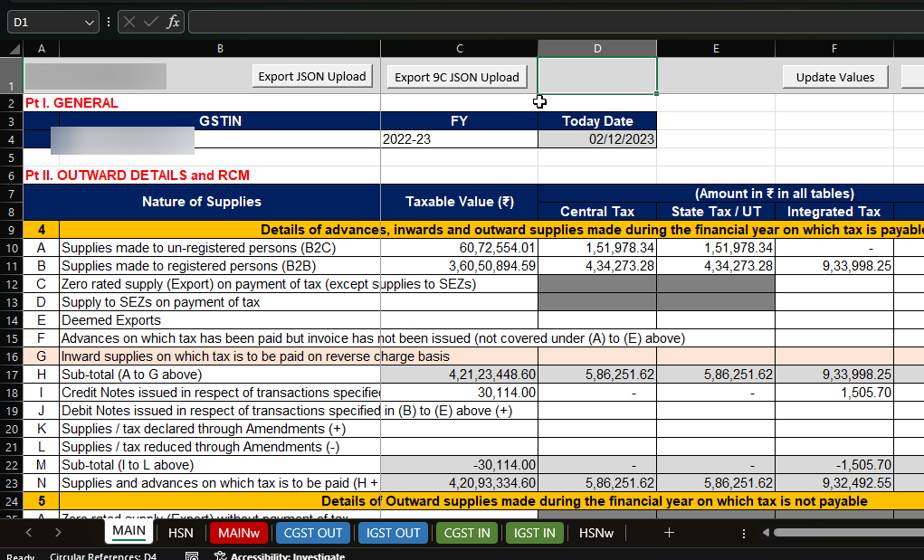
Task: Switch to the HSN sheet tab
Action: coord(181,533)
